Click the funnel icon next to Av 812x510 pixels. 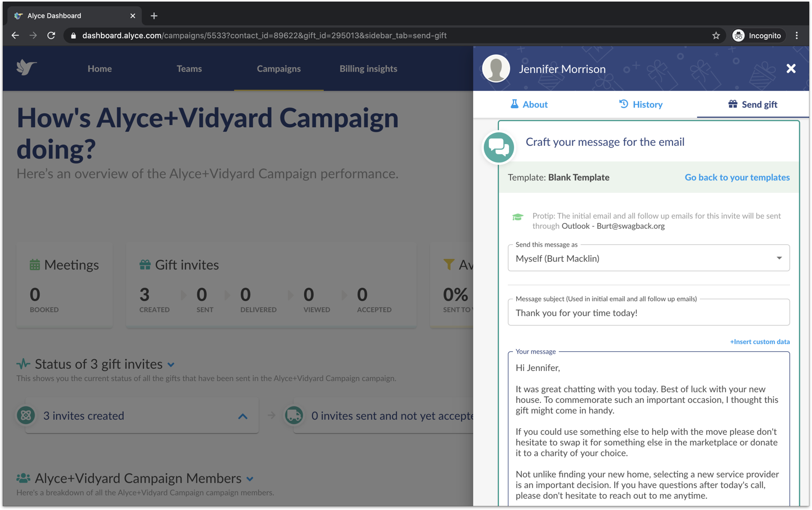(449, 264)
